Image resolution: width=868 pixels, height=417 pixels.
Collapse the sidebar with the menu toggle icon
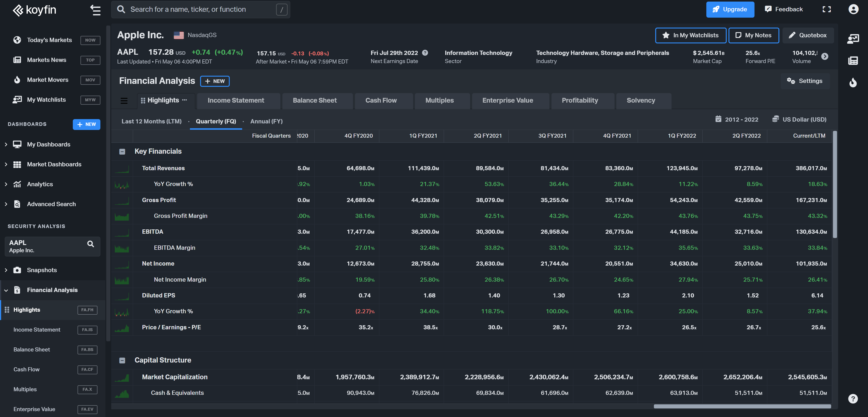(x=95, y=10)
